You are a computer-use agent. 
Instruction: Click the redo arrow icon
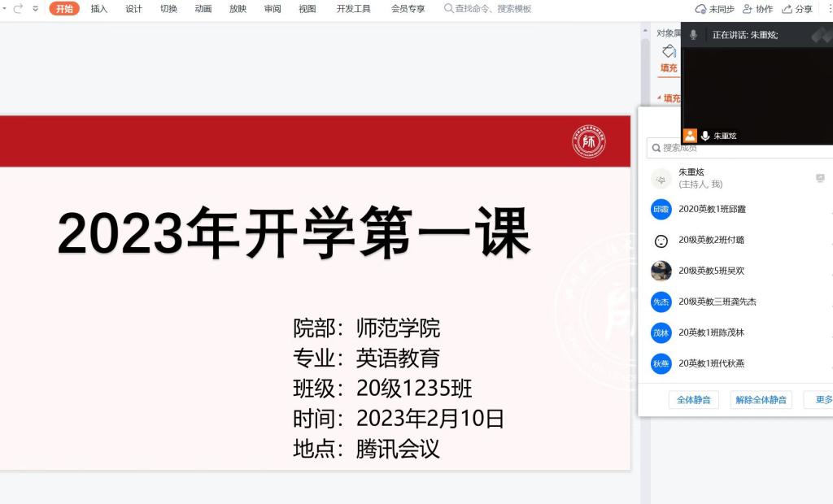coord(18,9)
